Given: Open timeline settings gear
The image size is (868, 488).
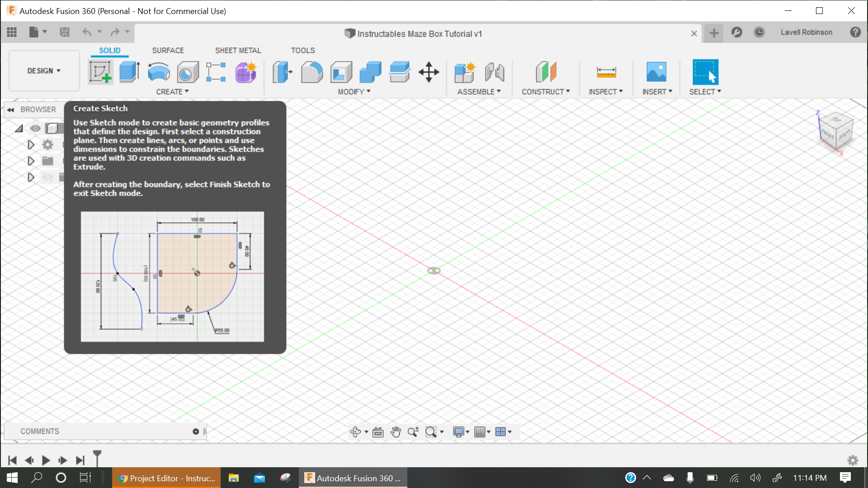Looking at the screenshot, I should pyautogui.click(x=853, y=460).
